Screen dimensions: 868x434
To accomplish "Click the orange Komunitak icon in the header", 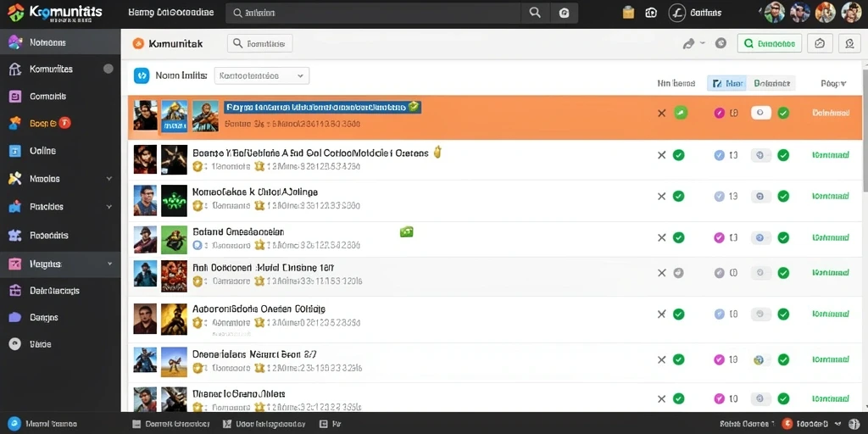I will point(138,43).
